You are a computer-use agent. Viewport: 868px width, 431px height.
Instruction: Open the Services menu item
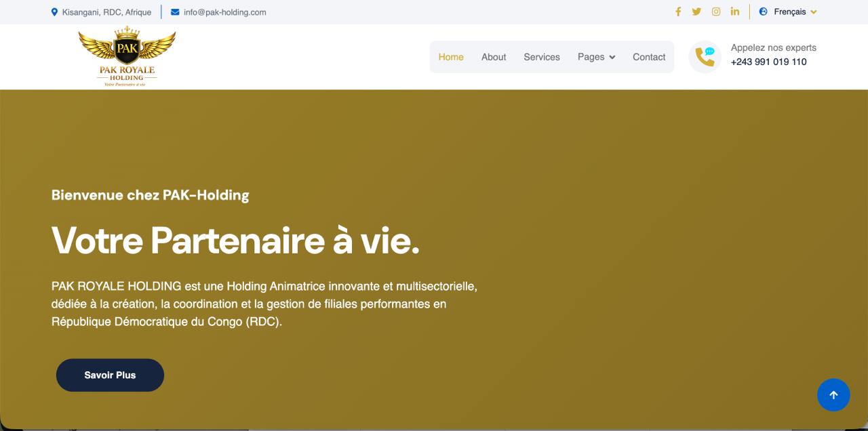[x=542, y=57]
